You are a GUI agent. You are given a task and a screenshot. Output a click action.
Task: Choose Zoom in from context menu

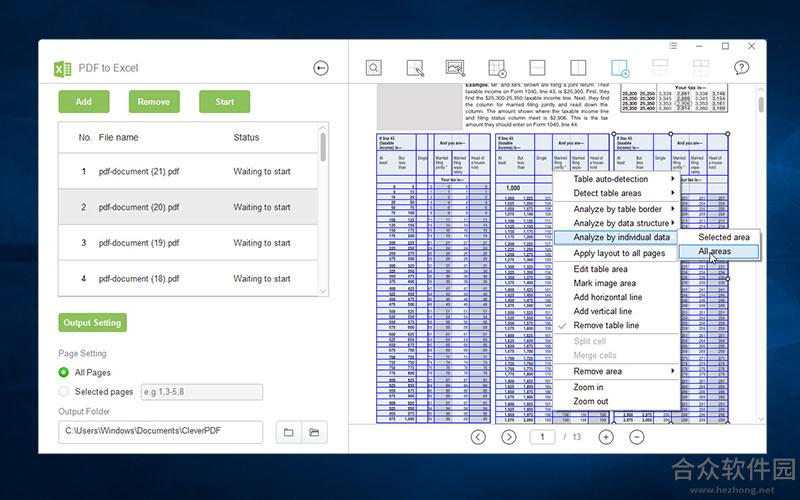[616, 387]
